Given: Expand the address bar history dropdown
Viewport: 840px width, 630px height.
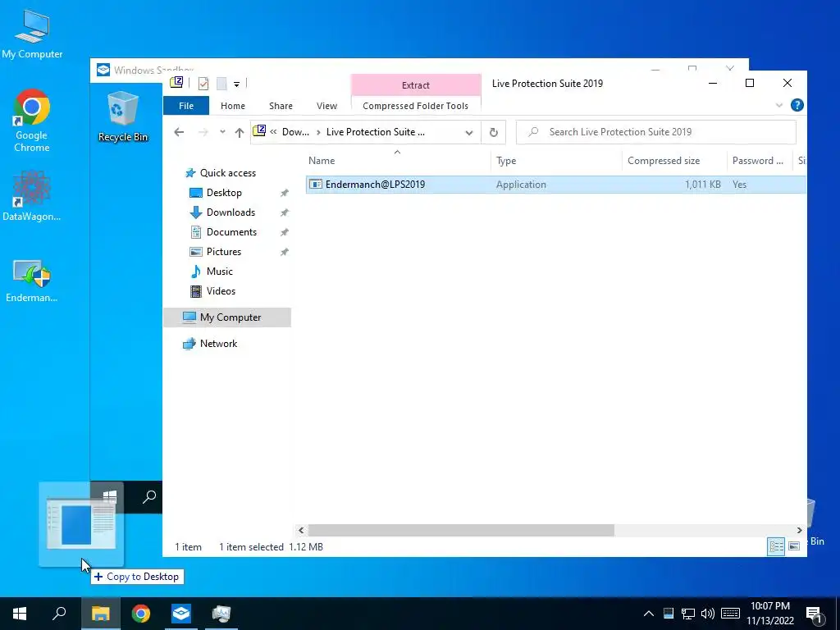Looking at the screenshot, I should 469,132.
